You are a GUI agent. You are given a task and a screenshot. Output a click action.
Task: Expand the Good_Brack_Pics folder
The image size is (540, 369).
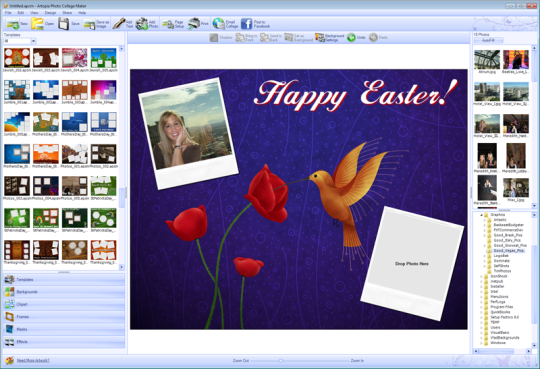484,235
